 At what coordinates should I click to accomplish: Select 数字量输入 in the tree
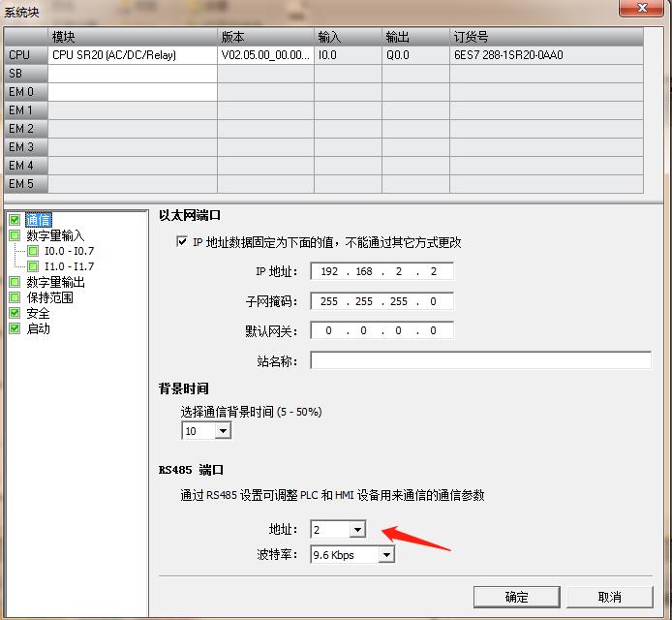pyautogui.click(x=55, y=235)
